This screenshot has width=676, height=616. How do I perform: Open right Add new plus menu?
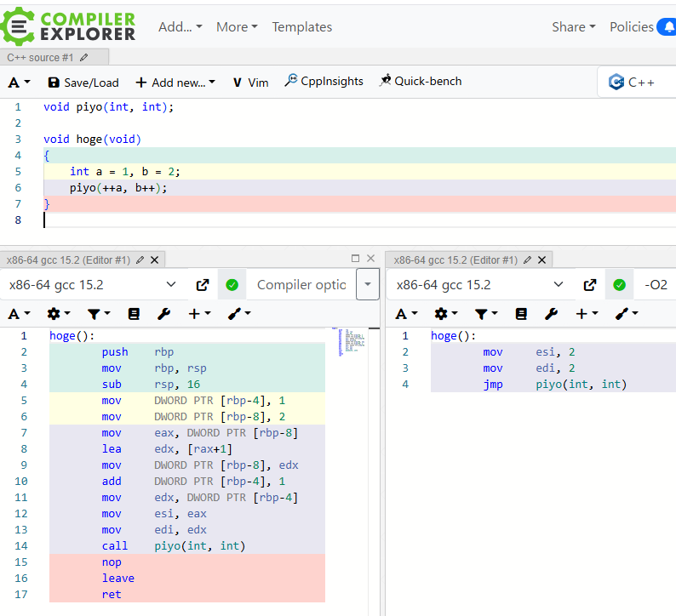tap(587, 314)
